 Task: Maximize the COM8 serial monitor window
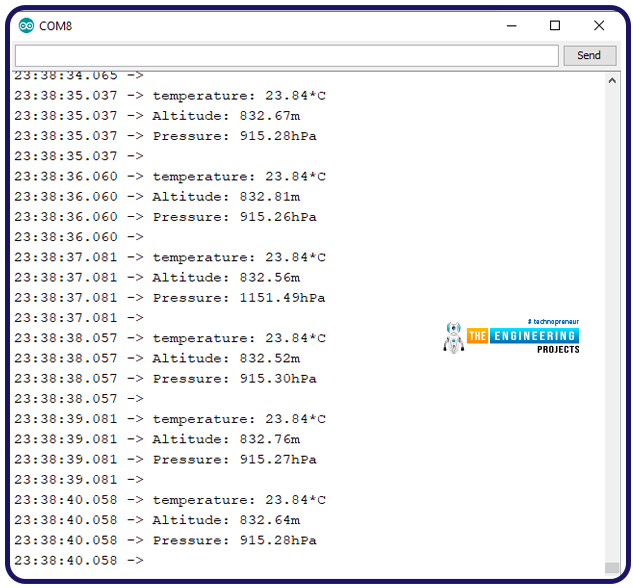pyautogui.click(x=555, y=26)
